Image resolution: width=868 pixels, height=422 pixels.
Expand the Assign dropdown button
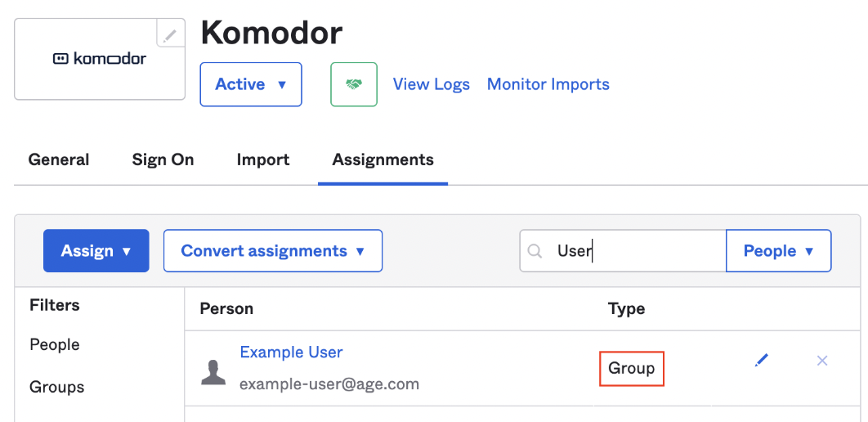coord(96,251)
